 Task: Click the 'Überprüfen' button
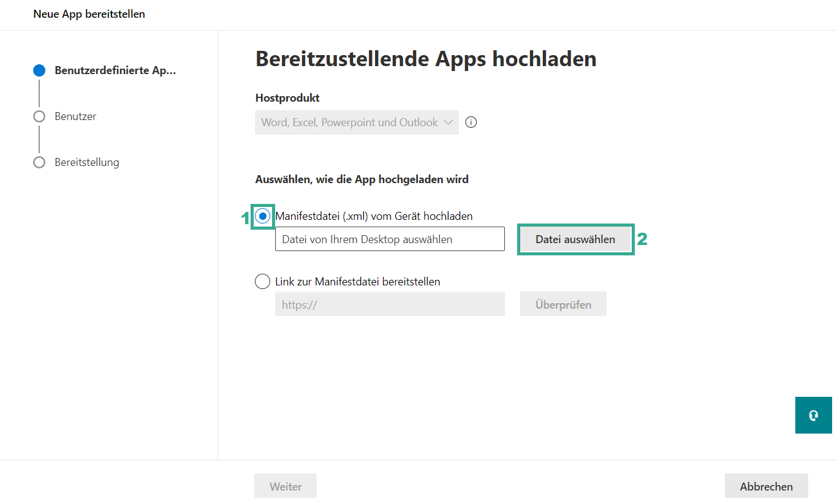[563, 304]
